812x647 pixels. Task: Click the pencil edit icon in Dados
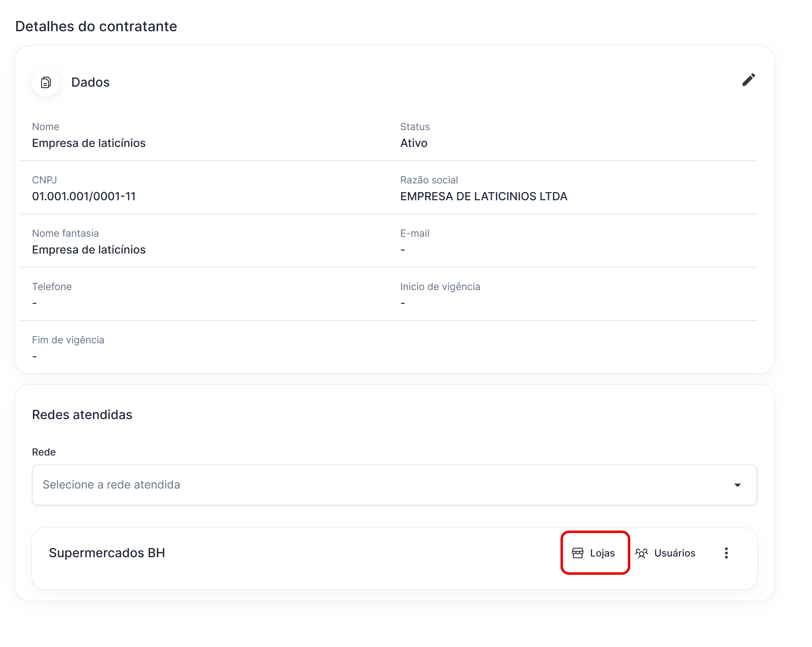pyautogui.click(x=749, y=80)
